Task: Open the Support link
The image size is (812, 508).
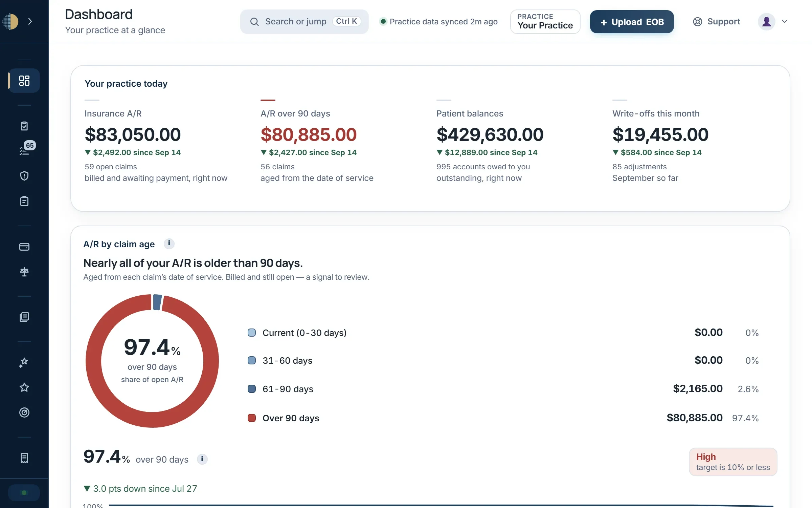Action: [717, 22]
